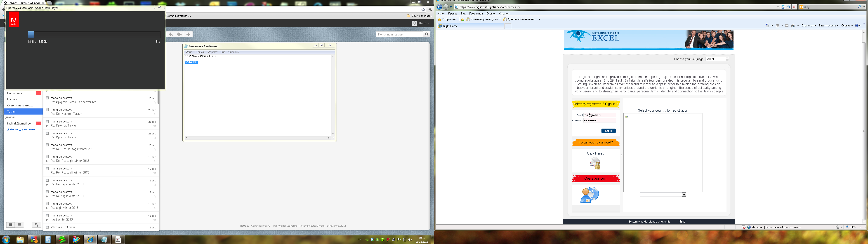Click the RSS feeds icon in IE
This screenshot has width=868, height=244.
(777, 26)
